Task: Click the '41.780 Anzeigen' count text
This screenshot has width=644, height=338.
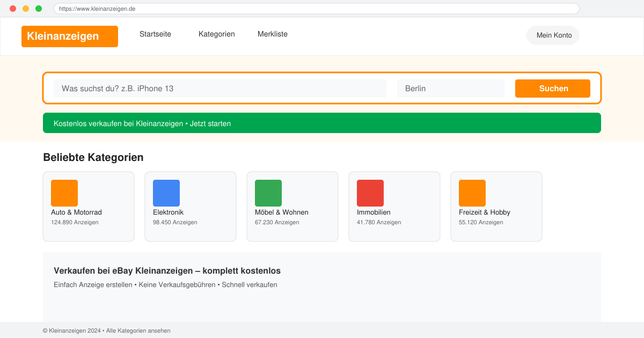Action: click(x=379, y=222)
